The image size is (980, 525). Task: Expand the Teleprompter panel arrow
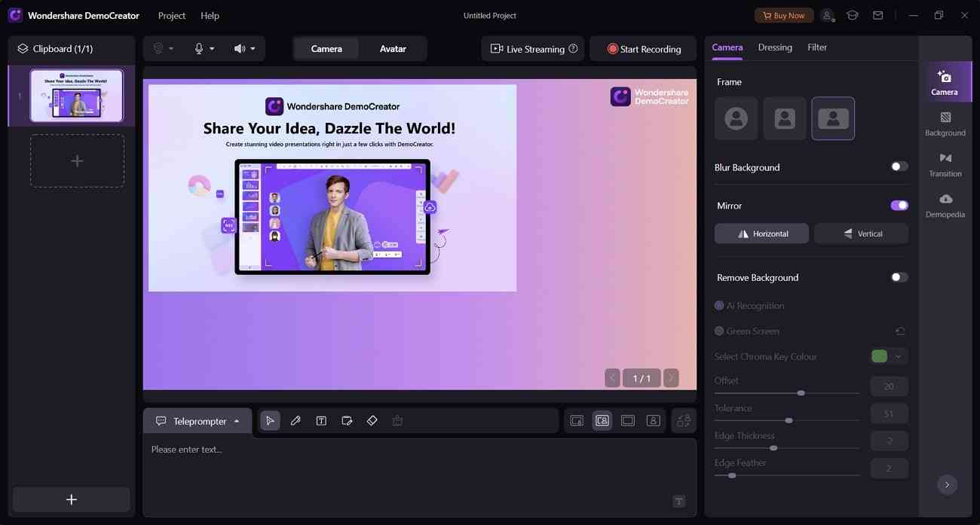click(x=237, y=421)
